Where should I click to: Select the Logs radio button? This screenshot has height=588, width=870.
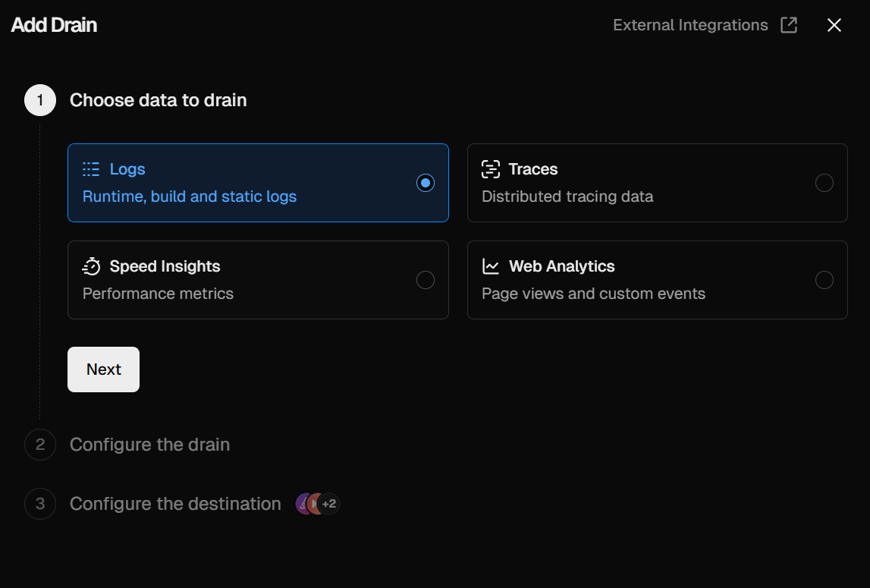[426, 183]
